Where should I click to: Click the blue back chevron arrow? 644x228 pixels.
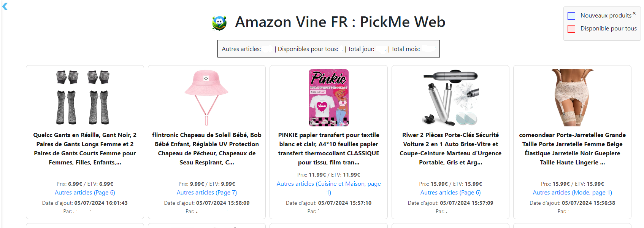coord(5,6)
